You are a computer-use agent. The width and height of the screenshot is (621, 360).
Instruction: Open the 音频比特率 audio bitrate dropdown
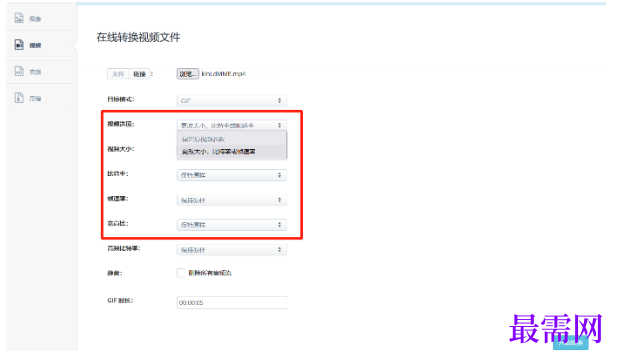[232, 250]
